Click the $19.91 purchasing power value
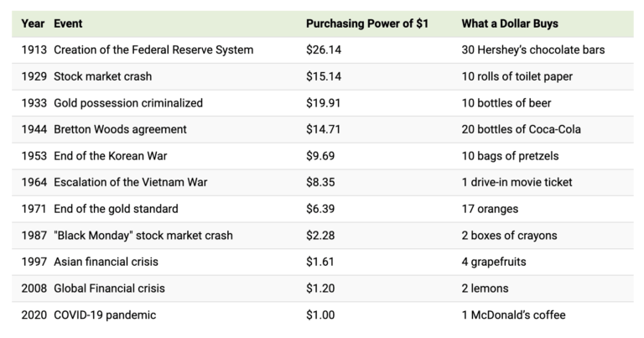 point(324,103)
